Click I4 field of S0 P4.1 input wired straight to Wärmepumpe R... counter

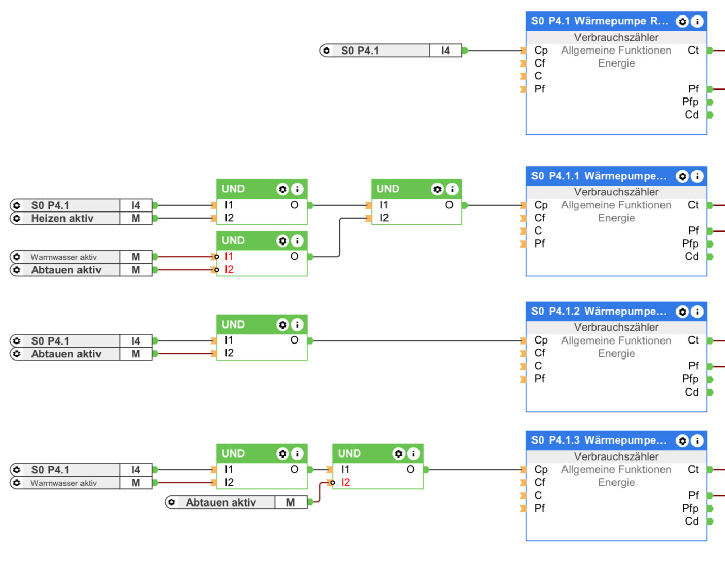[x=445, y=51]
